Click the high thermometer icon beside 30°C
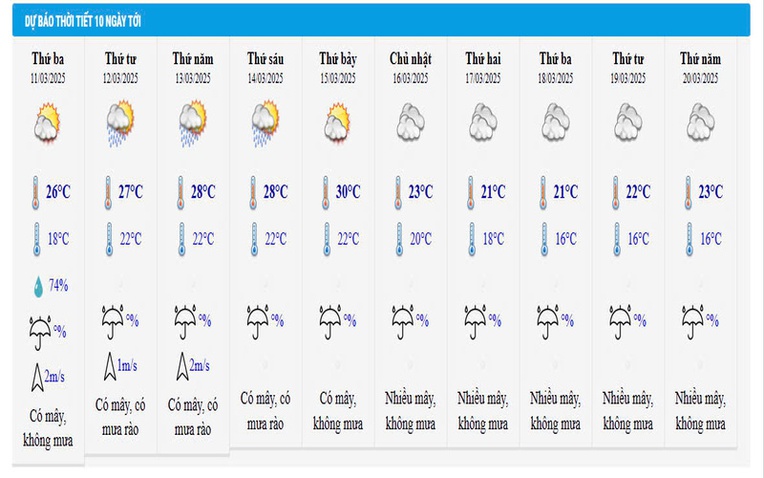 tap(325, 193)
